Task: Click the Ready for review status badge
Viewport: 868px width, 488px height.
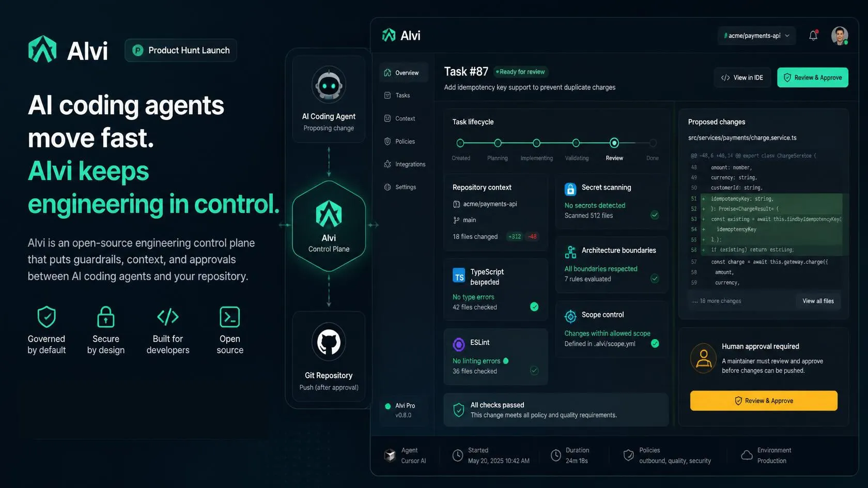Action: pyautogui.click(x=520, y=72)
